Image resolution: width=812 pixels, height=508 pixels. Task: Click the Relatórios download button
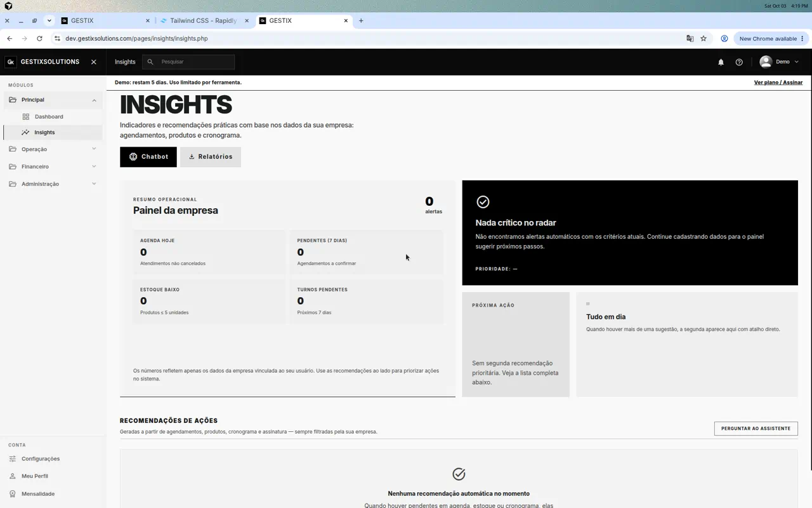tap(211, 157)
